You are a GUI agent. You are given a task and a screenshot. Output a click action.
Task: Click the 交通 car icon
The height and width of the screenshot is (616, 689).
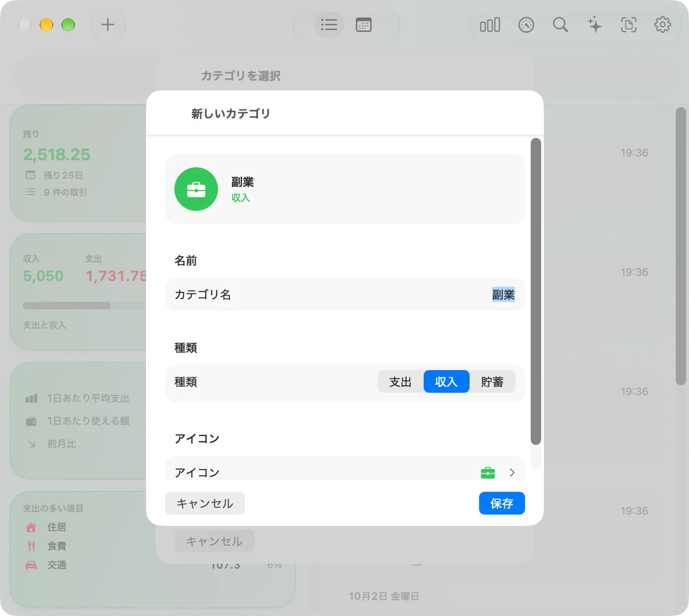point(31,565)
